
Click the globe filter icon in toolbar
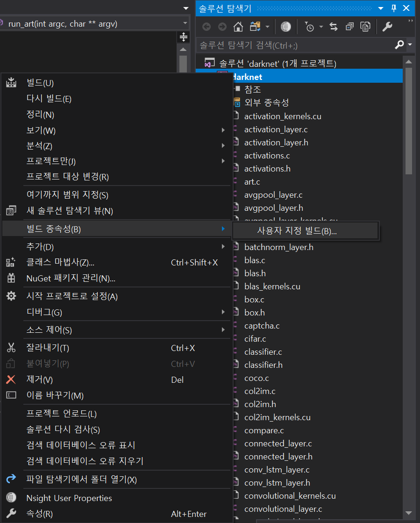pos(285,27)
